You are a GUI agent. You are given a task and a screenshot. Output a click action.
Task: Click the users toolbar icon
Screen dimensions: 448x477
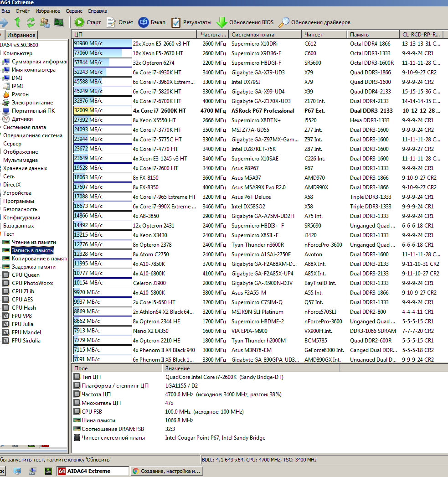[45, 22]
